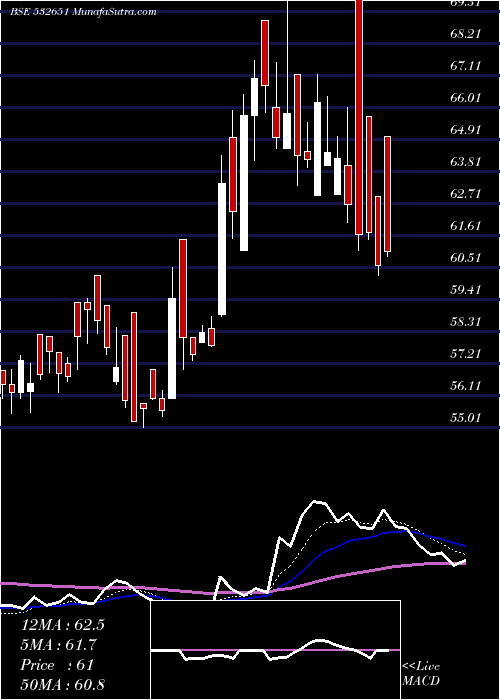Click the 56.11 price axis label
Image resolution: width=500 pixels, height=700 pixels.
tap(466, 386)
